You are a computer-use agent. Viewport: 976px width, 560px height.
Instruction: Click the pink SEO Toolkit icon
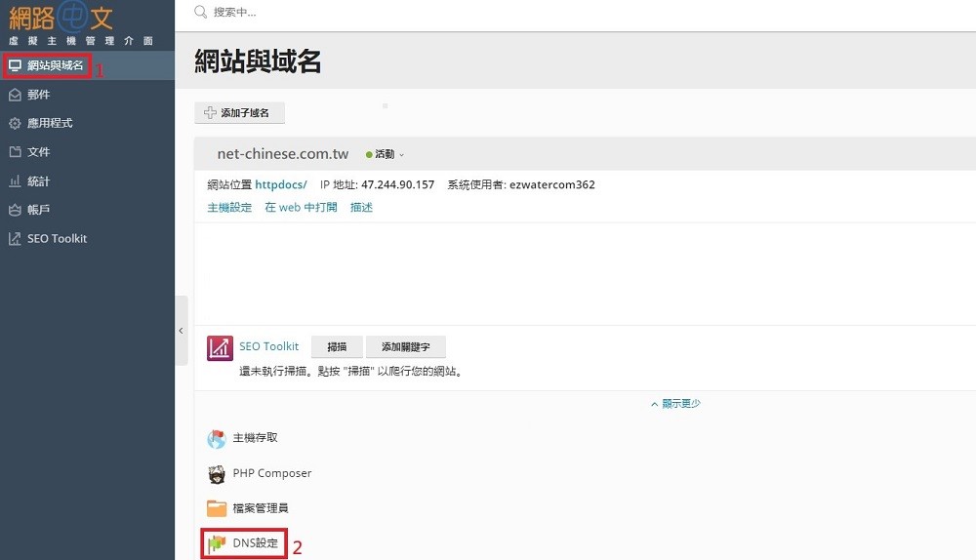click(x=220, y=348)
